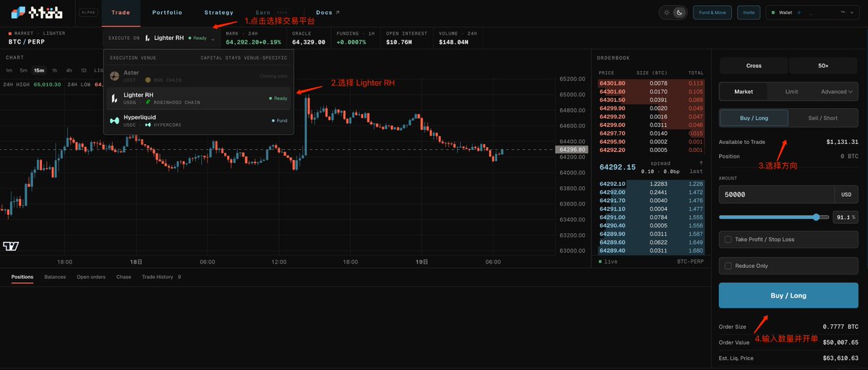This screenshot has height=370, width=868.
Task: Click the Hypercore icon under Hyperliquid
Action: click(148, 125)
